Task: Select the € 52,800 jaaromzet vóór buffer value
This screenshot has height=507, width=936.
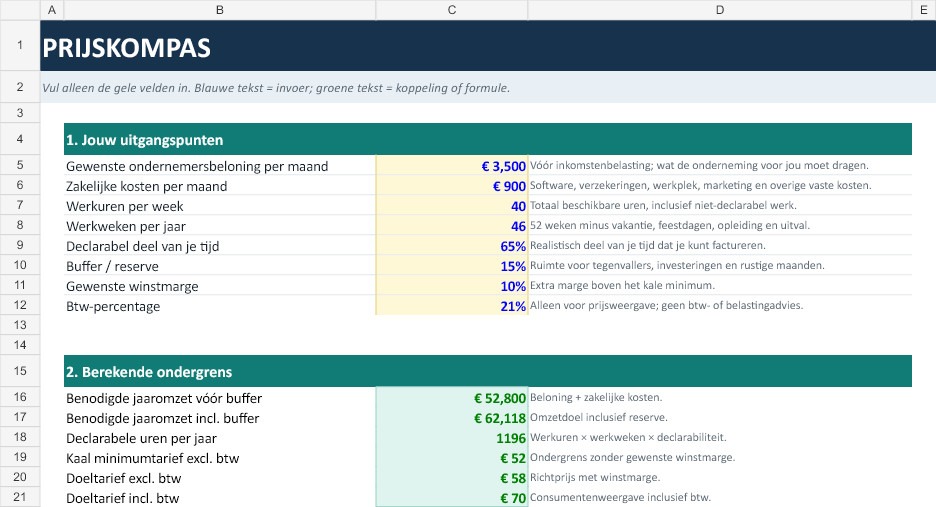Action: (x=452, y=397)
